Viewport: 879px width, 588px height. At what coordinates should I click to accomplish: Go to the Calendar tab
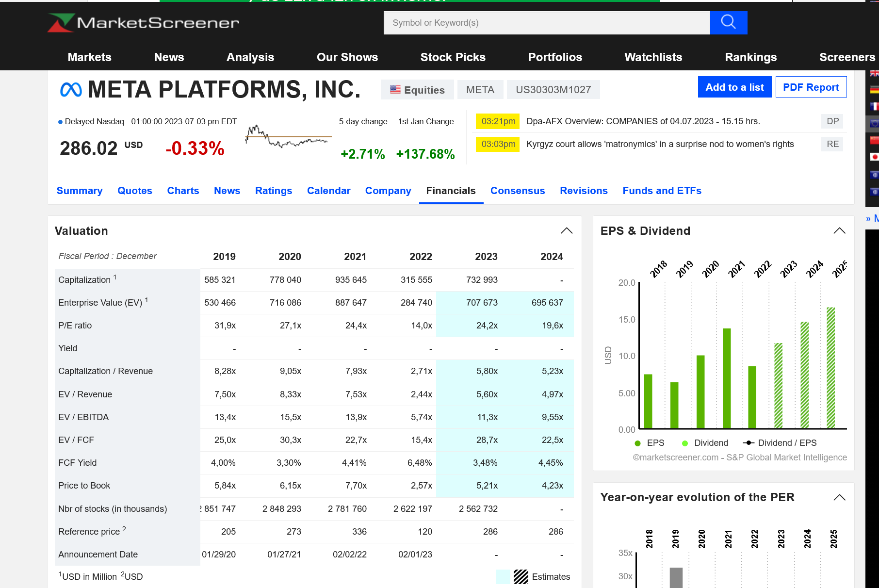328,191
